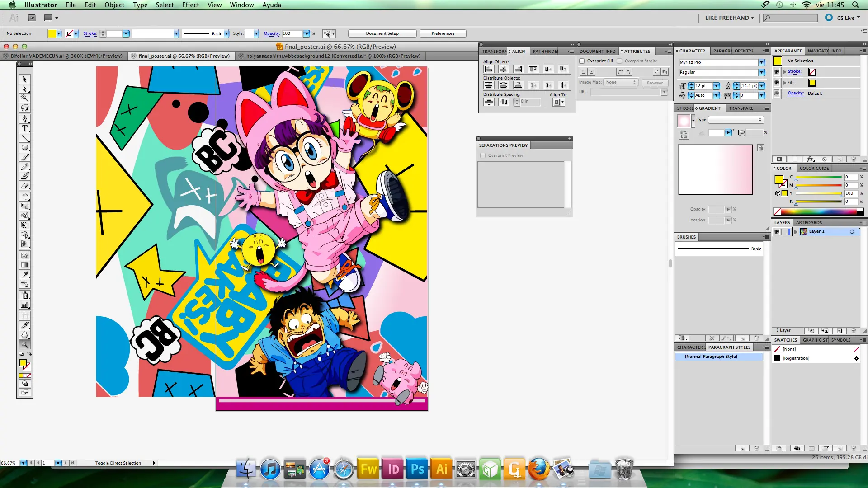868x488 pixels.
Task: Select the Magic Wand tool
Action: point(25,98)
